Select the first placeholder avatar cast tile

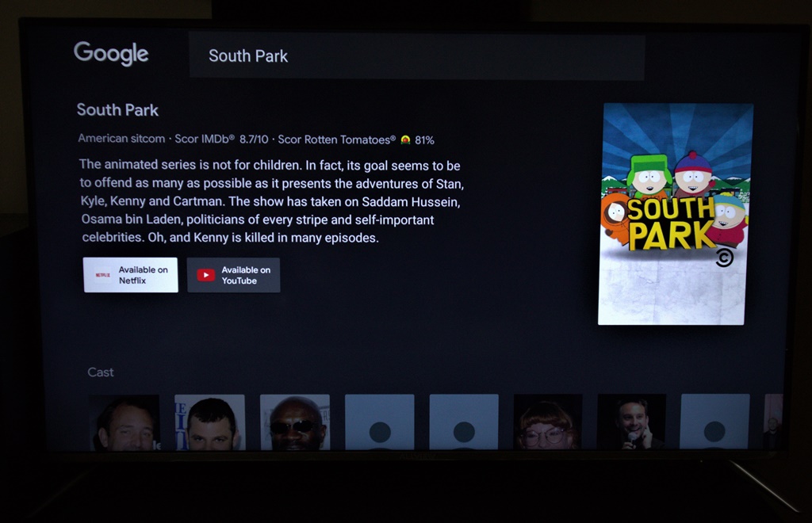(x=380, y=422)
